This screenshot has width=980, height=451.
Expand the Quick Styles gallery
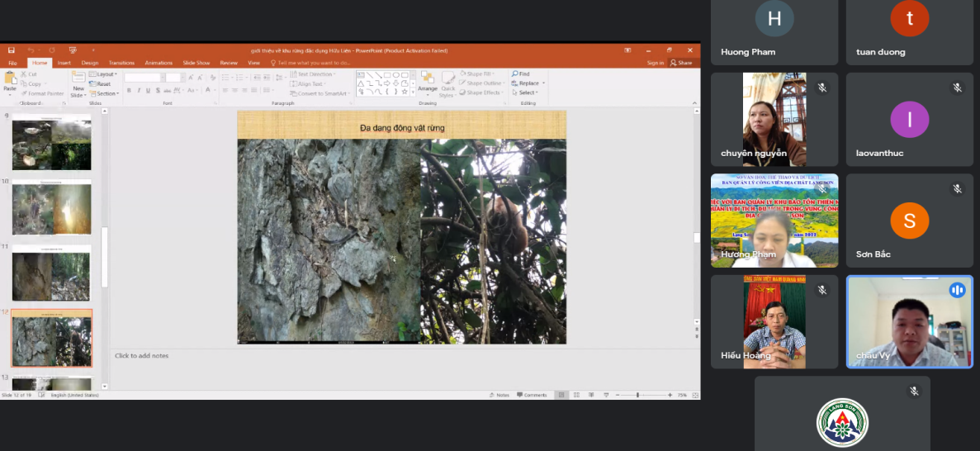448,83
